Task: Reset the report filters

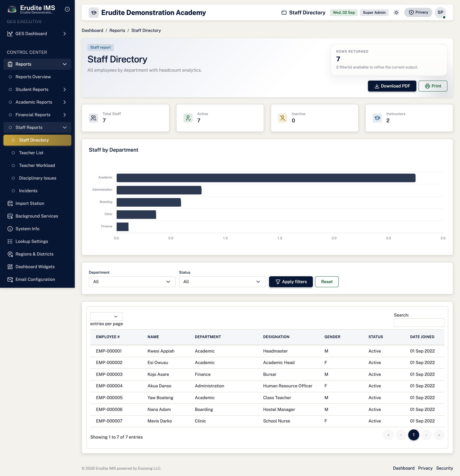Action: 327,282
